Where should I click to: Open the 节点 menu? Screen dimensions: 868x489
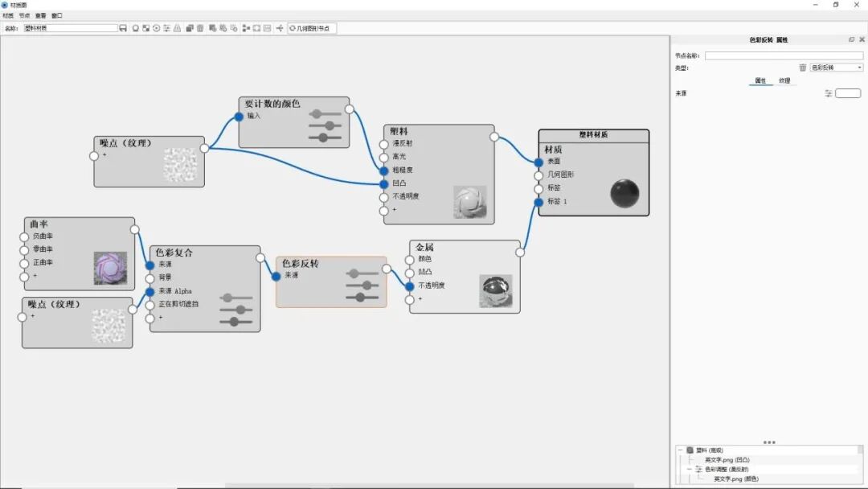tap(23, 14)
